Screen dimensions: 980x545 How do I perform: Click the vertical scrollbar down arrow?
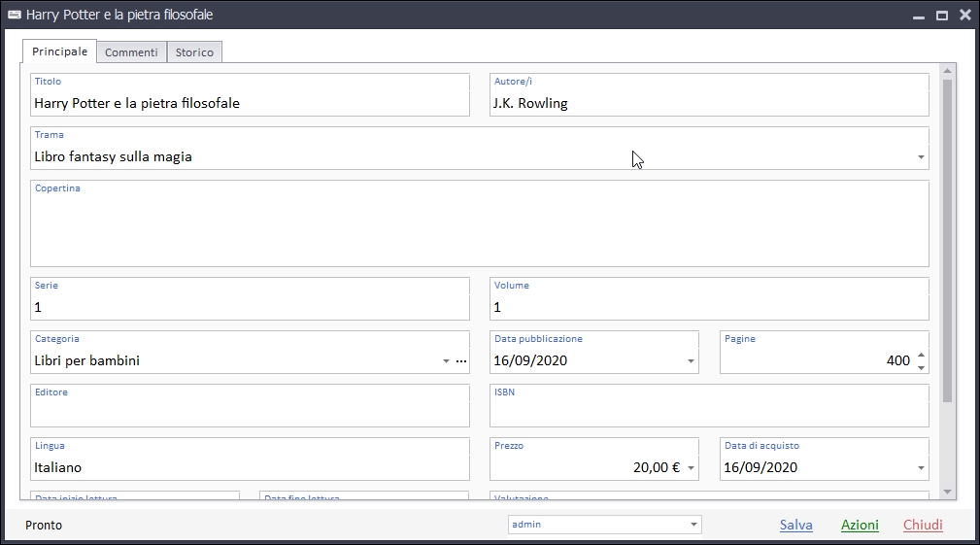947,493
